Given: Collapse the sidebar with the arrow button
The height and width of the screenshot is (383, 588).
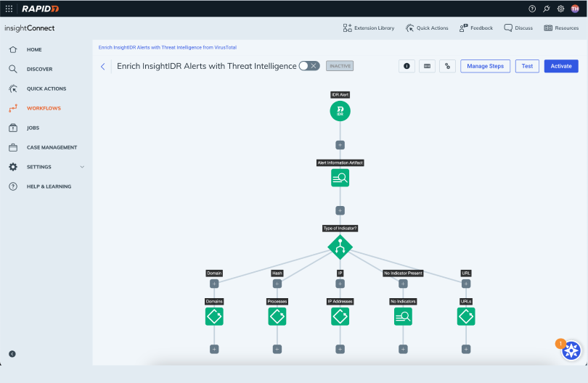Looking at the screenshot, I should coord(12,354).
